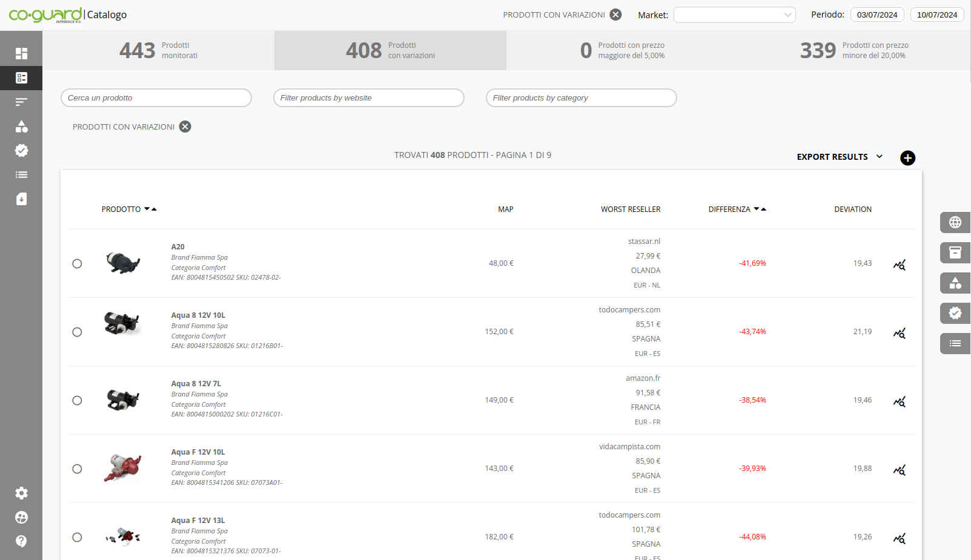Open the dashboard grid icon in sidebar
Screen dimensions: 971x560
coord(21,53)
